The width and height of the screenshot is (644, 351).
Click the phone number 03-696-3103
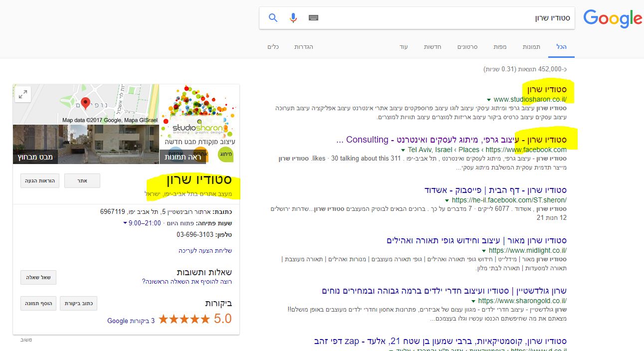(195, 234)
